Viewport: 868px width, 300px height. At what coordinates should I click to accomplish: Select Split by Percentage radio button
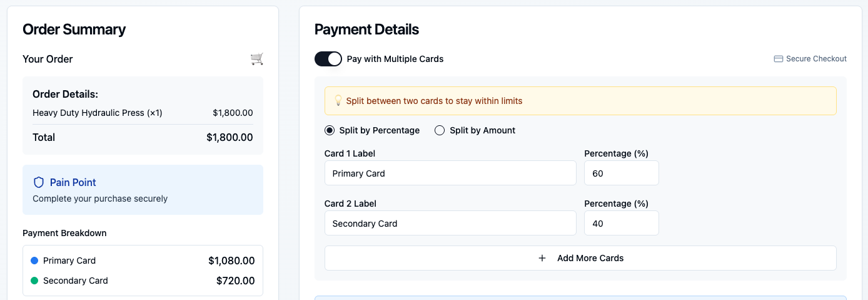coord(330,130)
